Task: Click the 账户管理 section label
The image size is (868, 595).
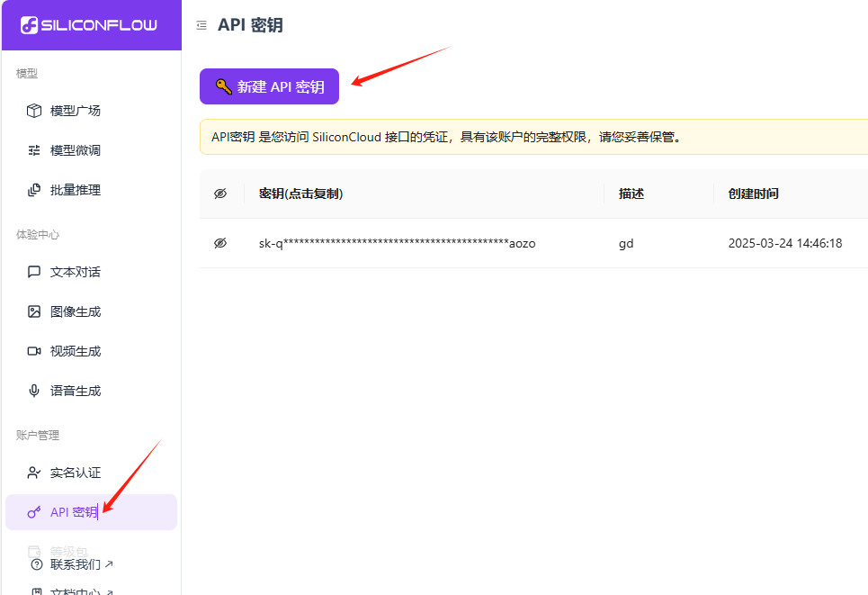Action: click(x=38, y=435)
